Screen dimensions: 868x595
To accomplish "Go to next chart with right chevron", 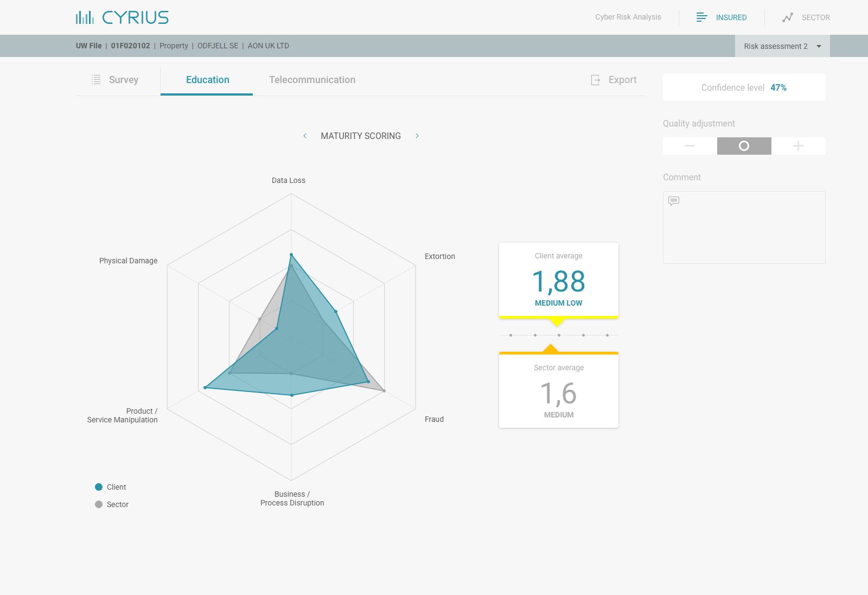I will click(417, 136).
